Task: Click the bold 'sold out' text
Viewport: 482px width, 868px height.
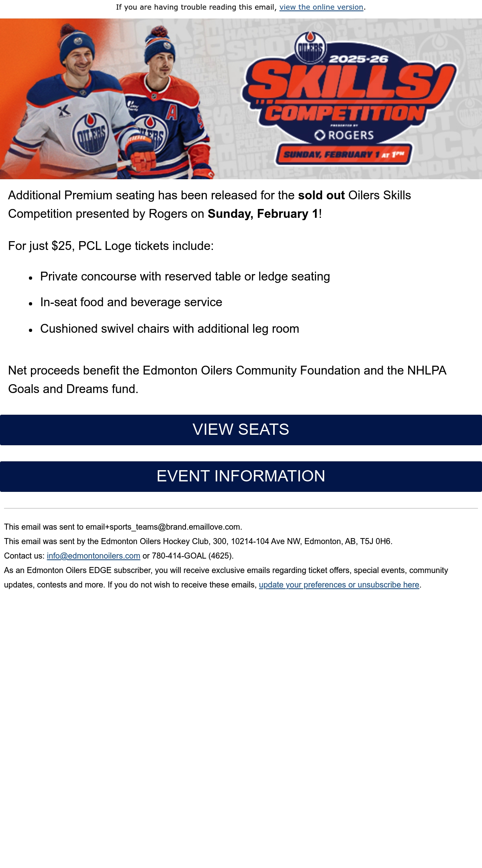Action: 321,195
